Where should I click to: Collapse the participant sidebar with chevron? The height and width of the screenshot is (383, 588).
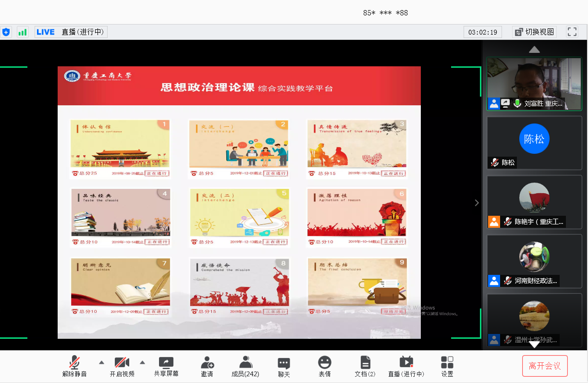tap(477, 203)
